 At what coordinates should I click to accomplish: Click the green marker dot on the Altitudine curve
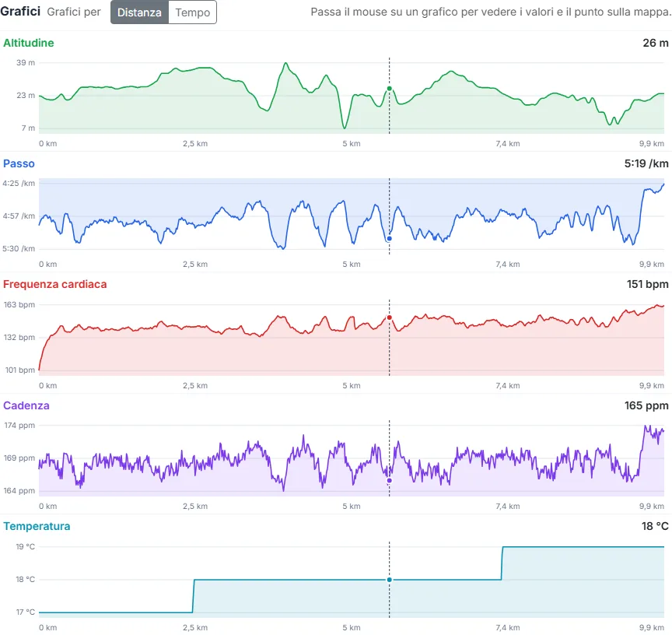click(389, 89)
